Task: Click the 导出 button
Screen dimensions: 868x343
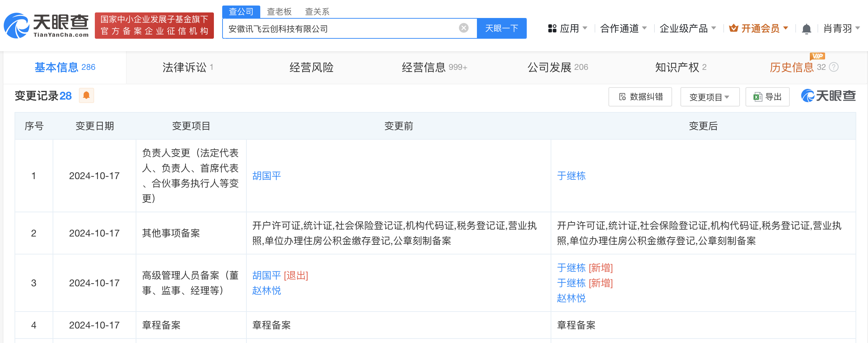Action: click(767, 97)
